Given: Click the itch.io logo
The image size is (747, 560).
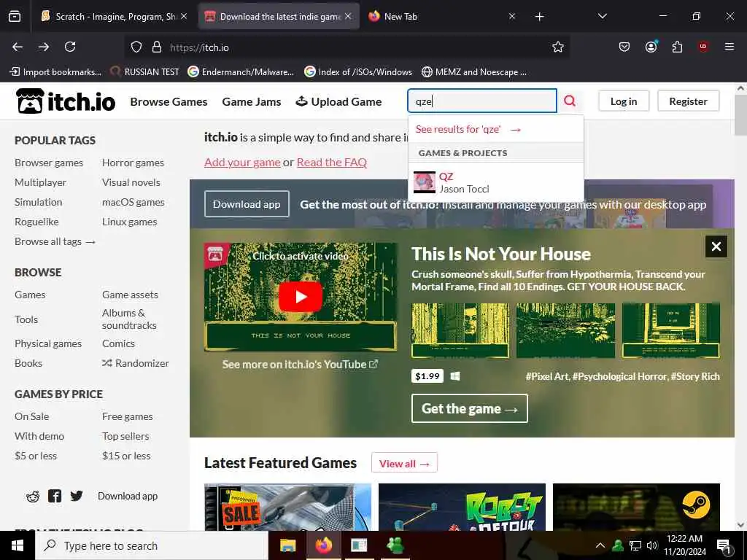Looking at the screenshot, I should click(x=66, y=101).
